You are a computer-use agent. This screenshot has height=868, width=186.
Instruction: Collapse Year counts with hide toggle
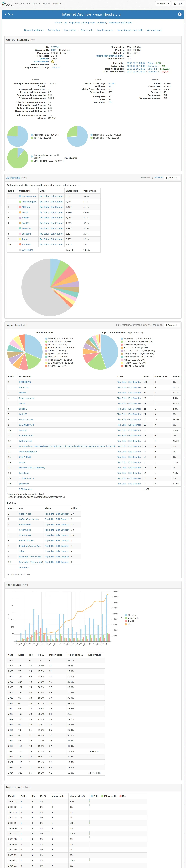[x=25, y=585]
